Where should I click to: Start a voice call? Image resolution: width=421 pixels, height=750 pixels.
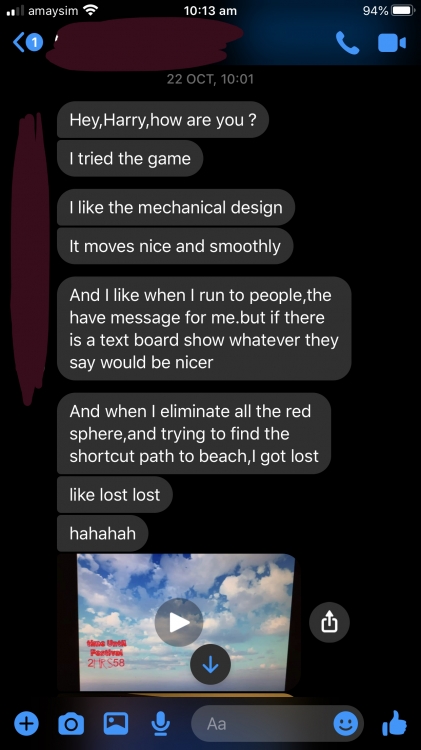(x=347, y=43)
